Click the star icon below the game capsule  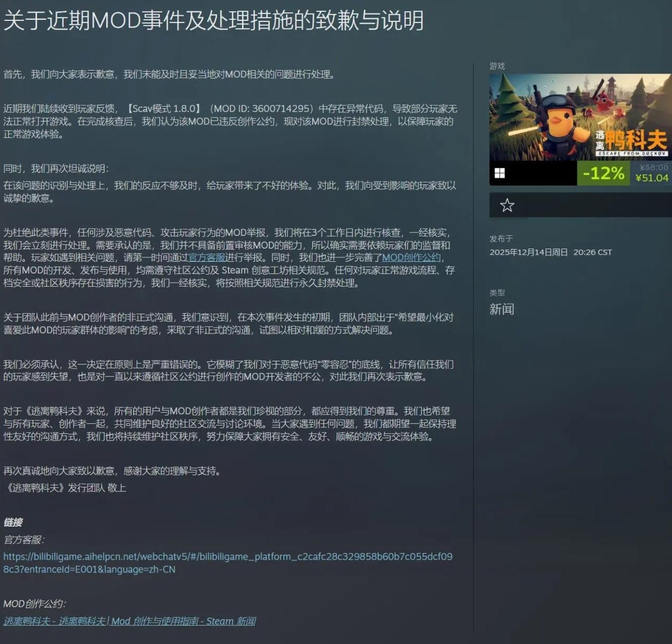(x=507, y=205)
